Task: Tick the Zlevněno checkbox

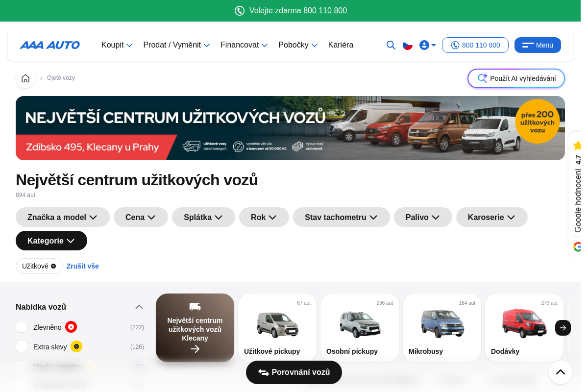Action: coord(22,327)
